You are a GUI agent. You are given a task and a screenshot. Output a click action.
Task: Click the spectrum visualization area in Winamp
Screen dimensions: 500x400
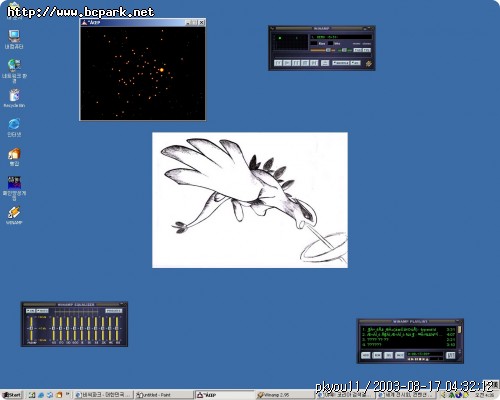pyautogui.click(x=290, y=43)
